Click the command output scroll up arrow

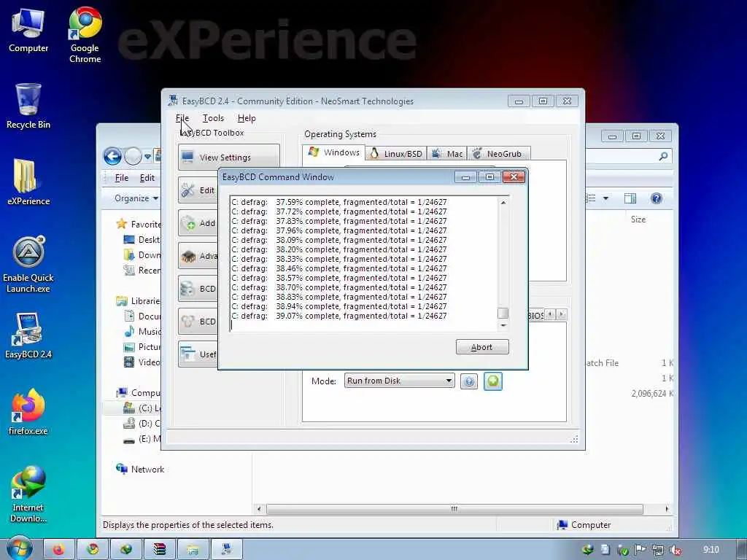click(x=503, y=203)
